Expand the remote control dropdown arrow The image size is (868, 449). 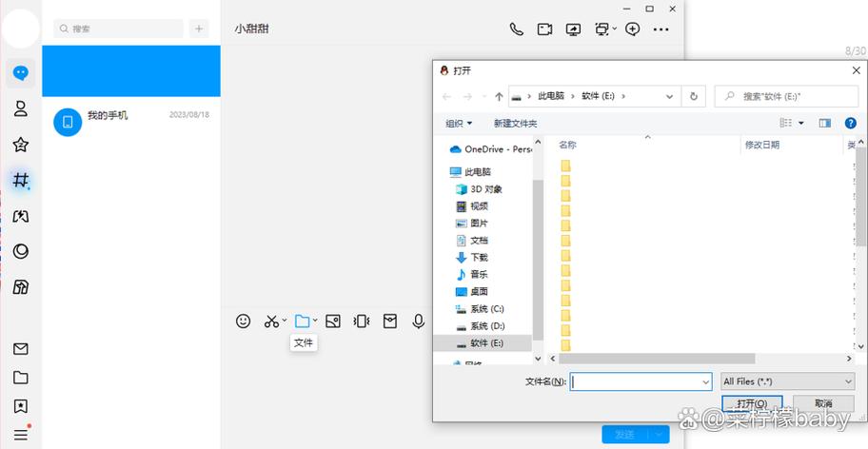click(x=615, y=29)
